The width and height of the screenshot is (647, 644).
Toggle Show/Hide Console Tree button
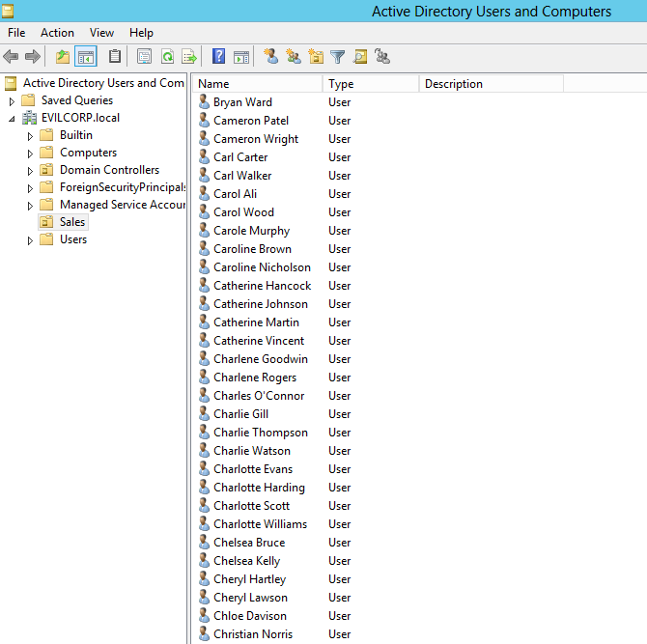coord(86,57)
